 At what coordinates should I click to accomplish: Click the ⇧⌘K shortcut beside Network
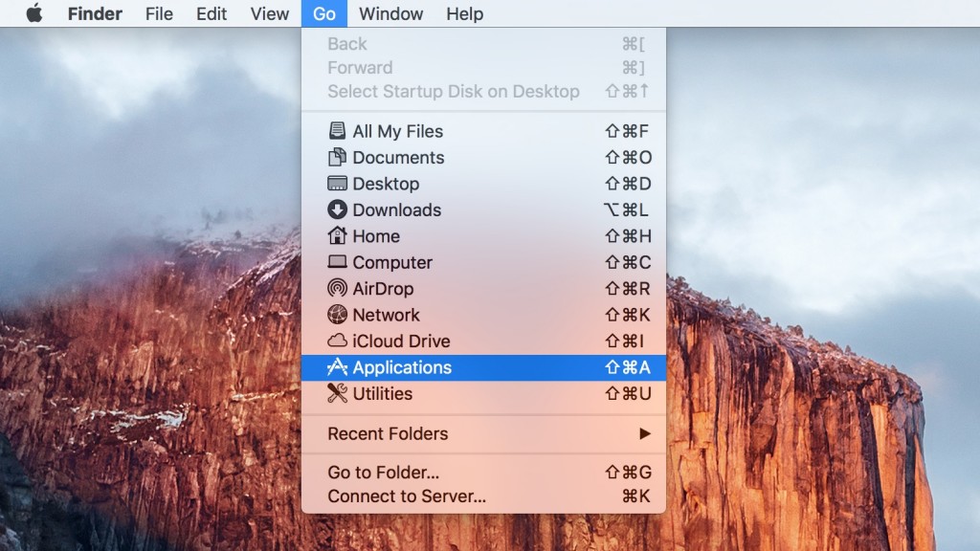click(x=628, y=315)
